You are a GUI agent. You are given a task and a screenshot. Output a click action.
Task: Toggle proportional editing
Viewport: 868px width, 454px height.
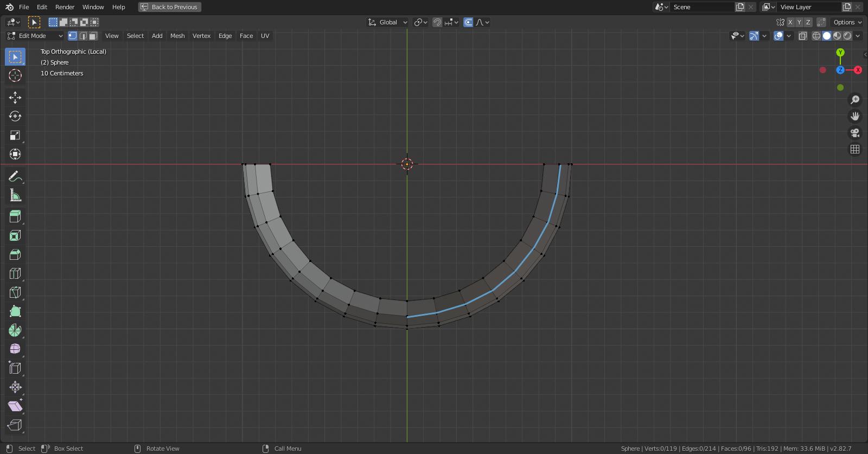click(x=468, y=22)
